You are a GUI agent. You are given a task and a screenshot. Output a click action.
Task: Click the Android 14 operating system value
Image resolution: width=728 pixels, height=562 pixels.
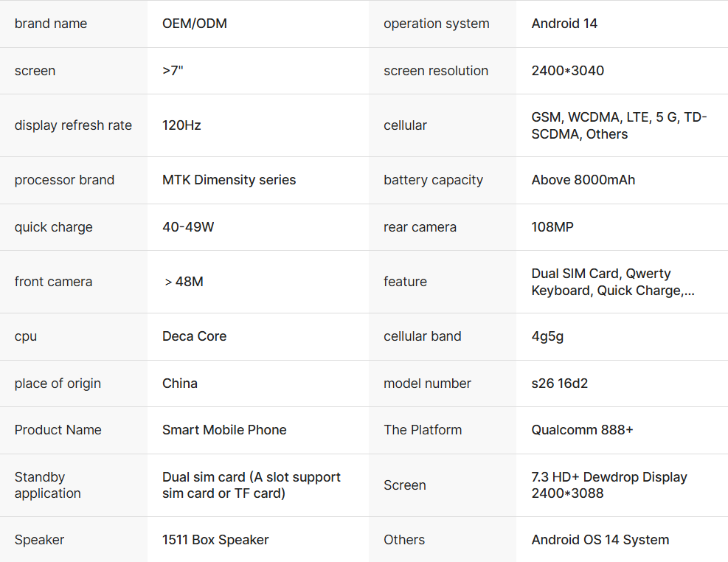point(564,24)
